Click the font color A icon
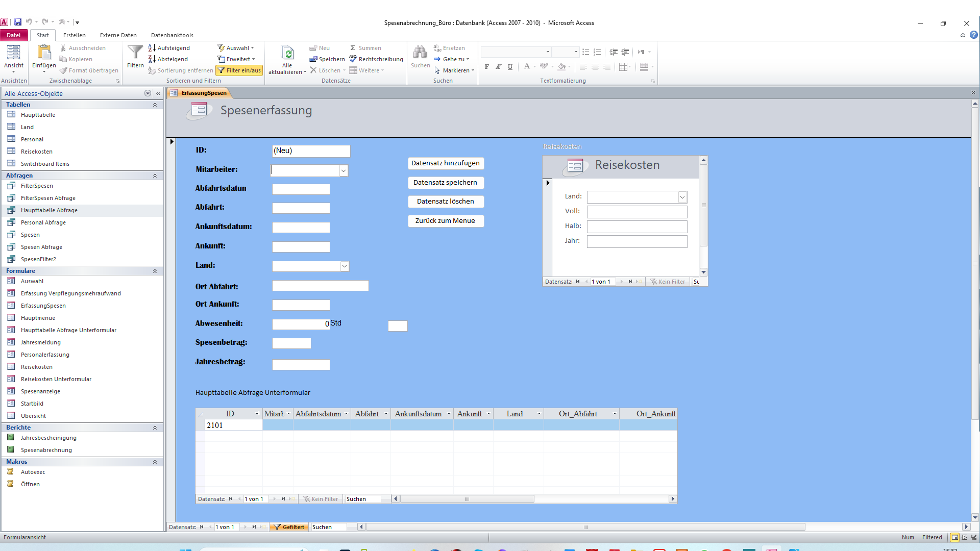 click(527, 66)
